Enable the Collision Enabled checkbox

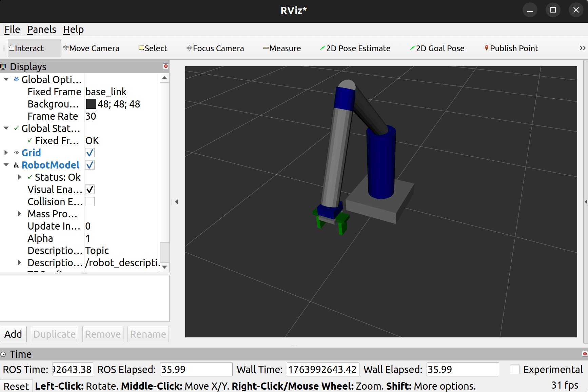click(x=90, y=202)
